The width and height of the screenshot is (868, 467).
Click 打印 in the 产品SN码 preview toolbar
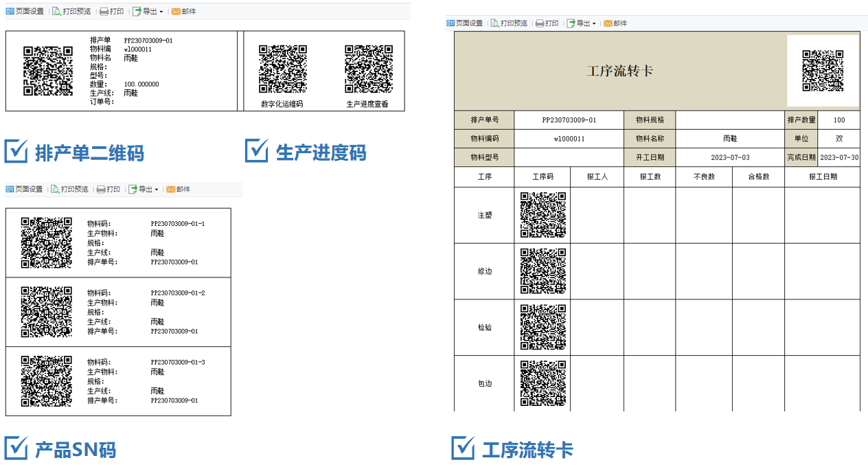pos(108,190)
